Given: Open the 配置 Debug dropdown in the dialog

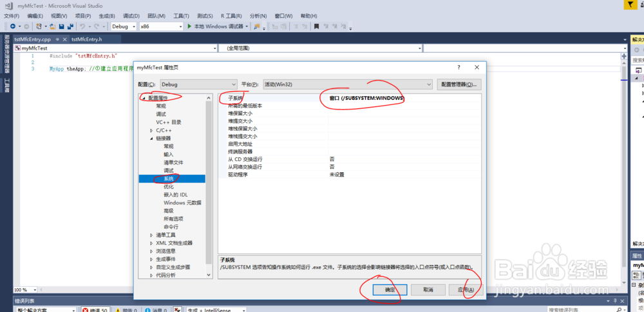Looking at the screenshot, I should click(x=199, y=84).
